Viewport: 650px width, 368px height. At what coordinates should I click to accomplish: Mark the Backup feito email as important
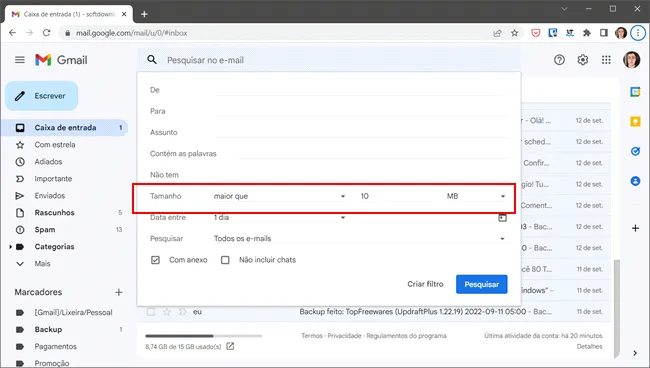pos(182,312)
